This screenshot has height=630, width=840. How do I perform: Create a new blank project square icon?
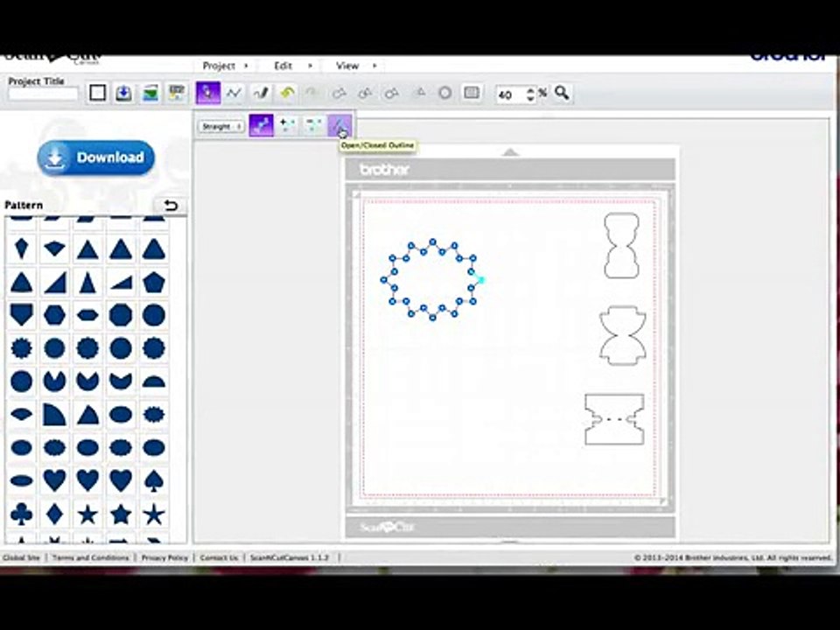point(97,94)
